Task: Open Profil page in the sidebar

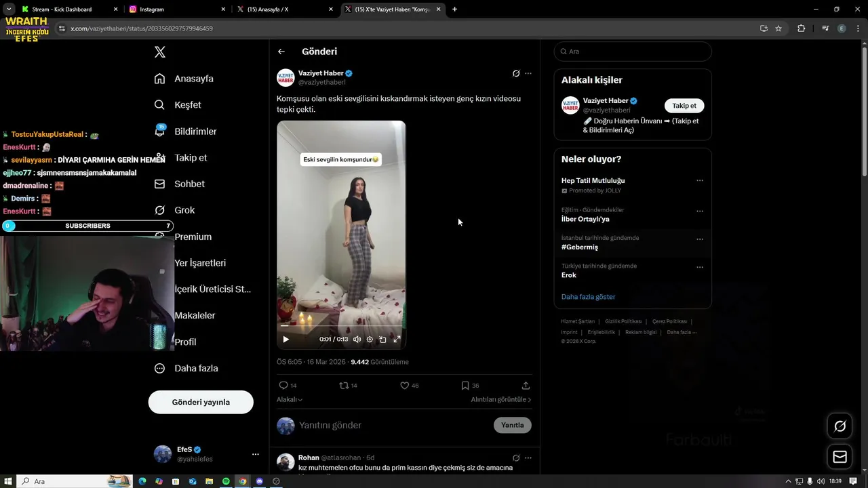Action: (185, 342)
